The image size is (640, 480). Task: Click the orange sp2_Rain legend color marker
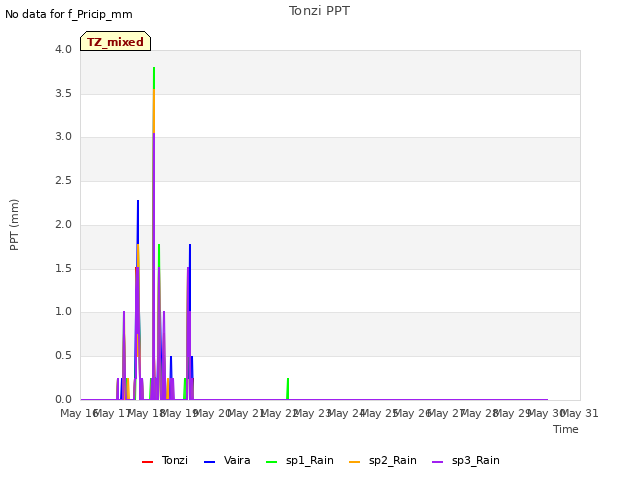(x=355, y=462)
